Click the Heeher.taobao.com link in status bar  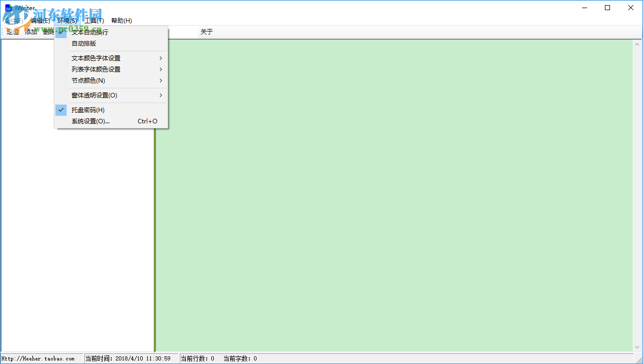(x=37, y=358)
